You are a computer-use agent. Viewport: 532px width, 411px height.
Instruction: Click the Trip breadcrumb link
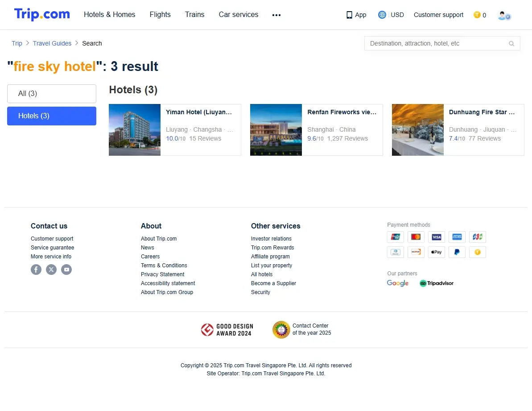tap(17, 43)
